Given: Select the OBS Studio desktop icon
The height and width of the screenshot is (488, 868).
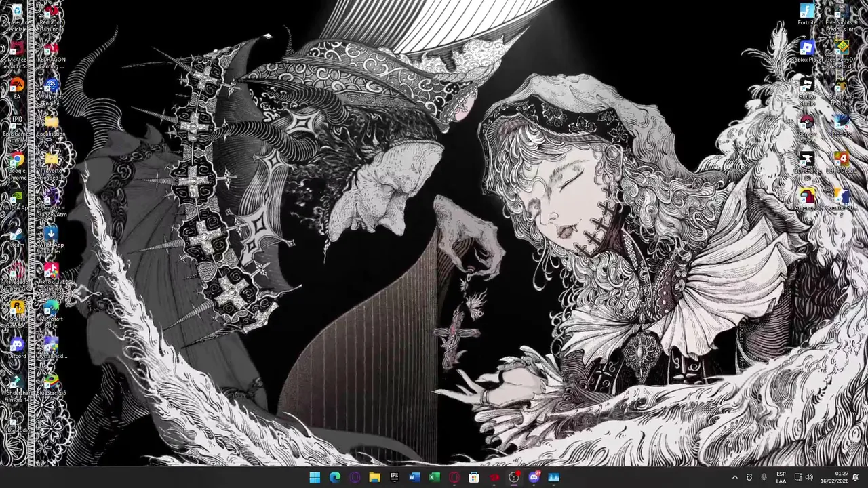Looking at the screenshot, I should click(x=17, y=422).
